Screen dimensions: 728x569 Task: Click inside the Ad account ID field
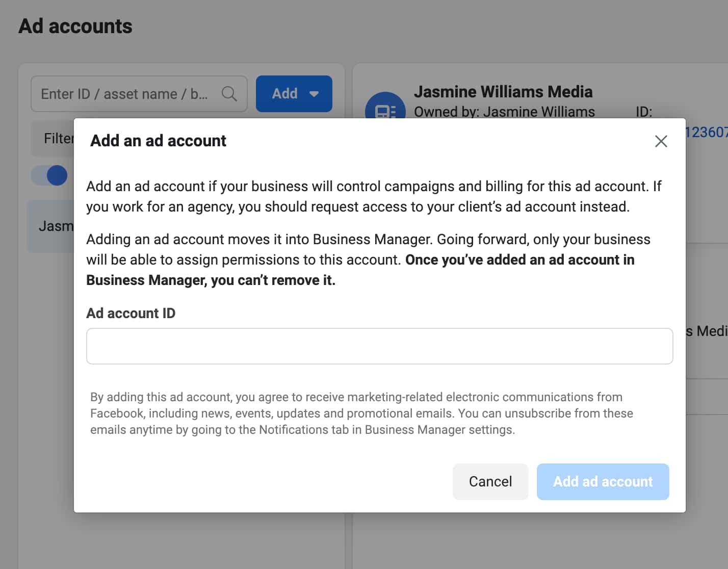[x=379, y=346]
